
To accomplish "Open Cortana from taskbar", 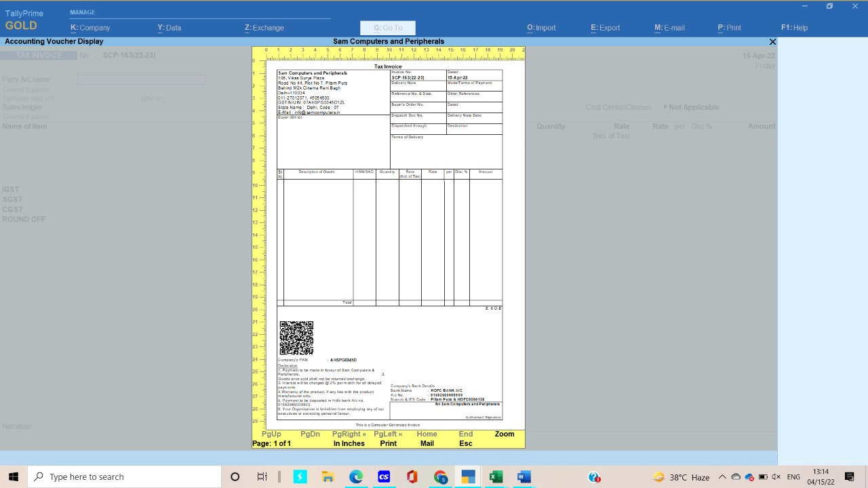I will [235, 476].
